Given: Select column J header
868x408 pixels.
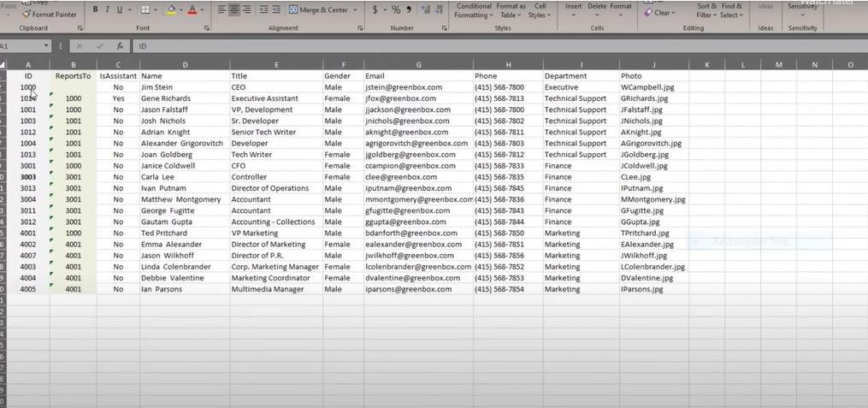Looking at the screenshot, I should (x=654, y=65).
